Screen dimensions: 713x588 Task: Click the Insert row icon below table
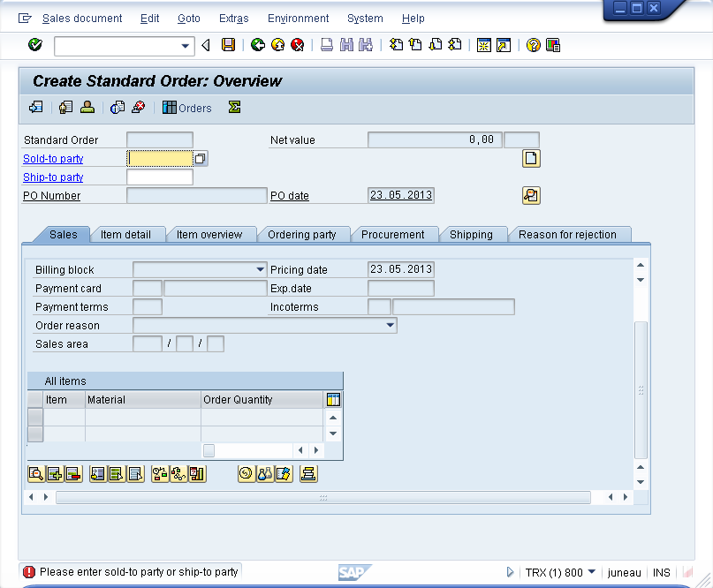tap(55, 474)
